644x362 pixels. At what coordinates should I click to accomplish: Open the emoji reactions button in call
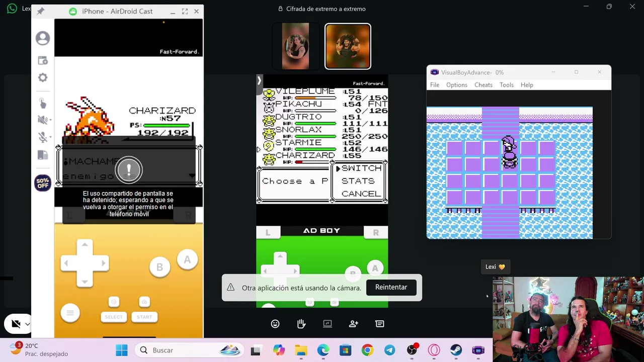tap(275, 324)
